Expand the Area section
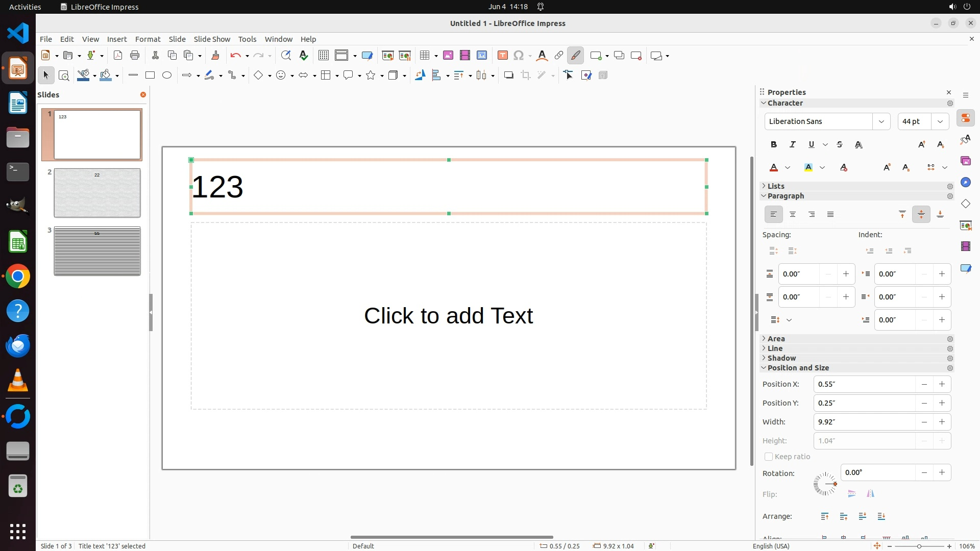The image size is (980, 551). tap(776, 339)
